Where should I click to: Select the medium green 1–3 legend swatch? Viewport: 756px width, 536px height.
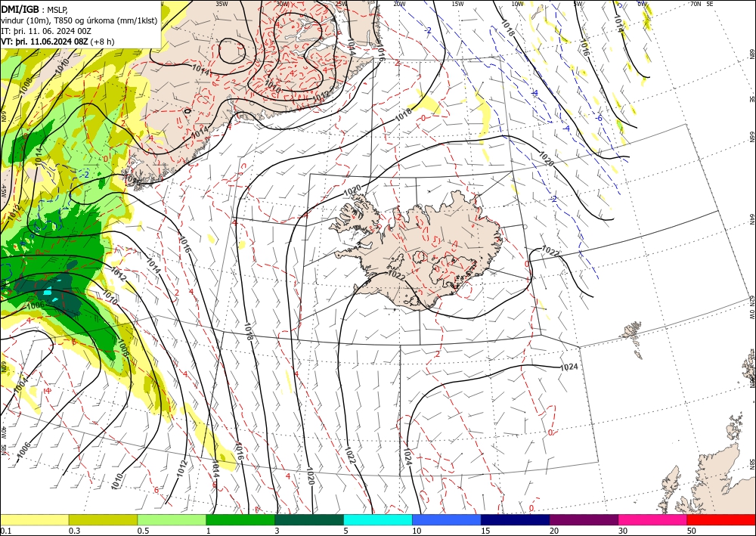pyautogui.click(x=240, y=519)
